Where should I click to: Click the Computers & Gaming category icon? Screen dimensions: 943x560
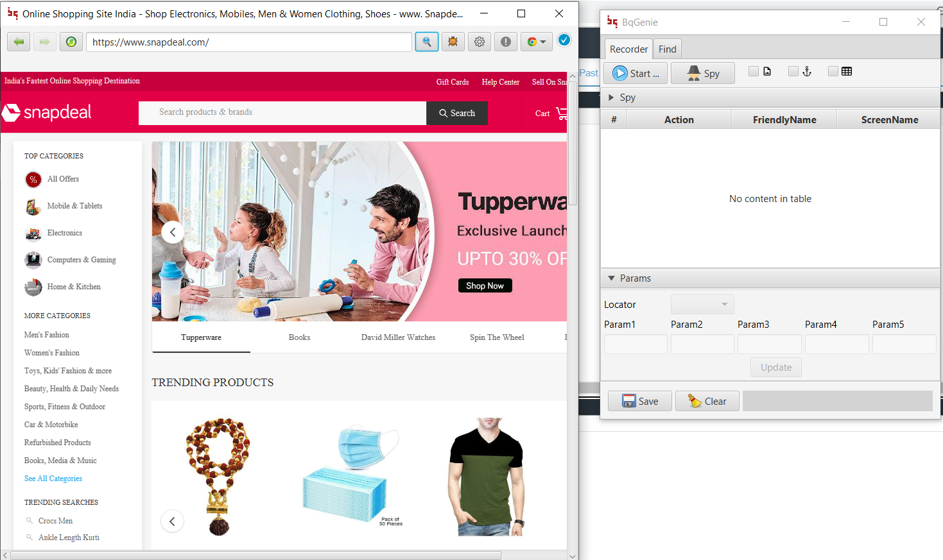coord(33,260)
